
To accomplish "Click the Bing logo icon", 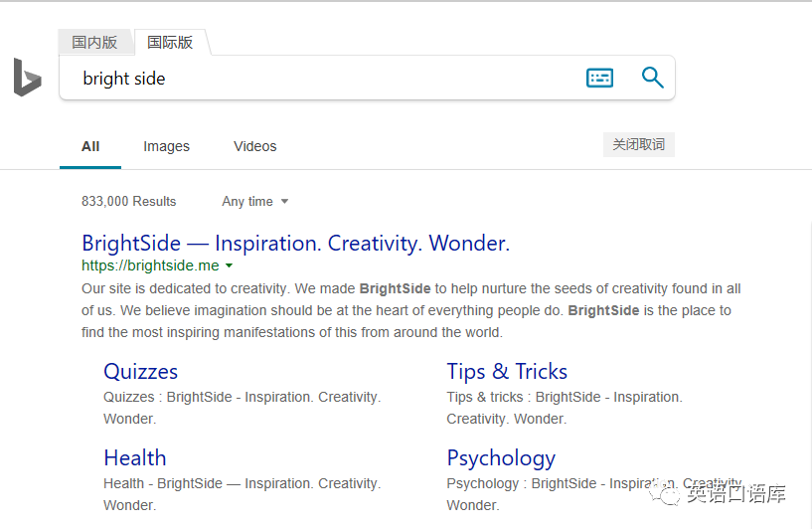I will (27, 78).
